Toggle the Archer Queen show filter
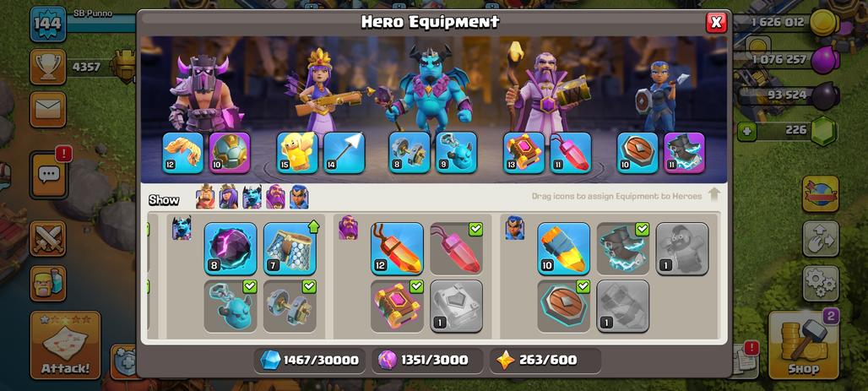Image resolution: width=868 pixels, height=391 pixels. tap(229, 197)
